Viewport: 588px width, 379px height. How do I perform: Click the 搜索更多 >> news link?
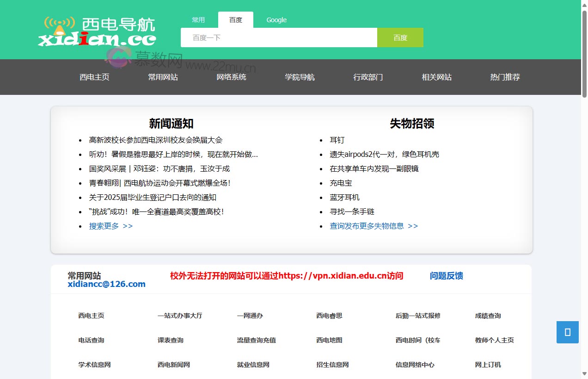click(x=111, y=226)
